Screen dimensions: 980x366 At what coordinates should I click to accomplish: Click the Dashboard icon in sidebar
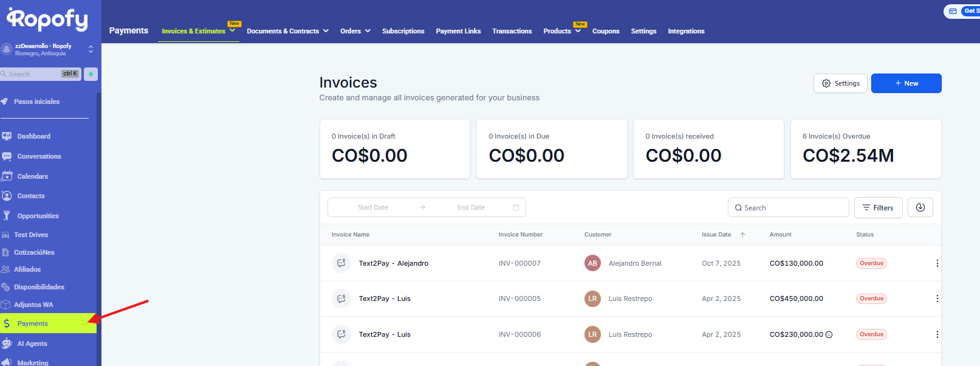7,136
